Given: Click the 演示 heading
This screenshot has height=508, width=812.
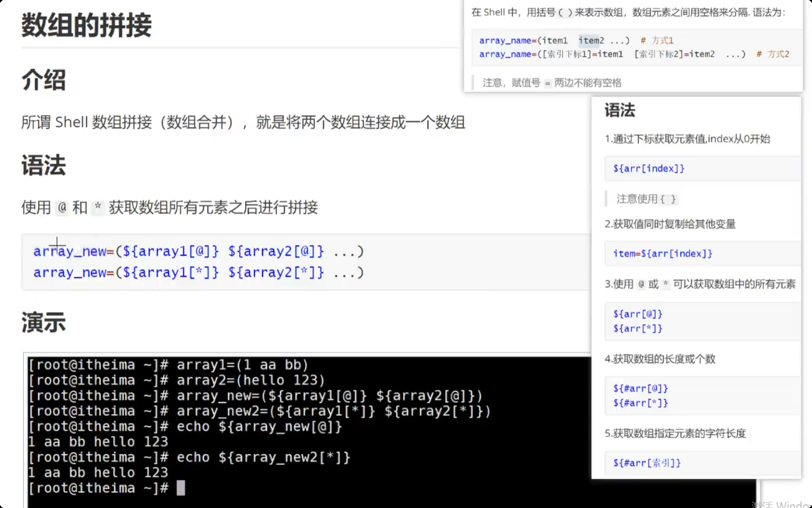Looking at the screenshot, I should click(43, 322).
